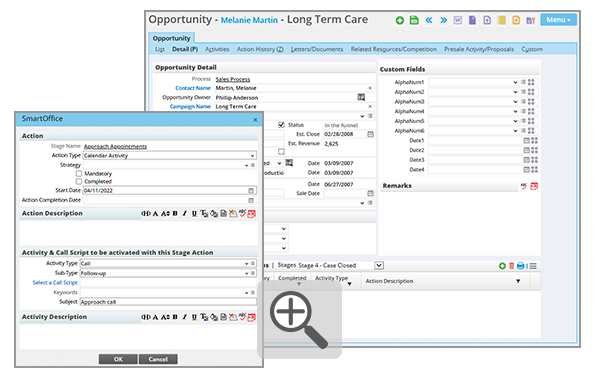Click the Remarks red expand icon

[x=534, y=186]
